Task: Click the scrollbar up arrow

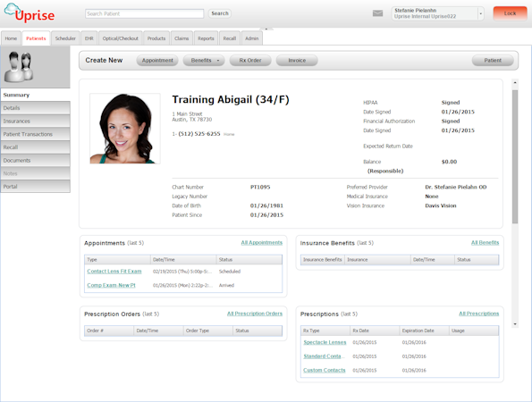Action: (x=515, y=82)
